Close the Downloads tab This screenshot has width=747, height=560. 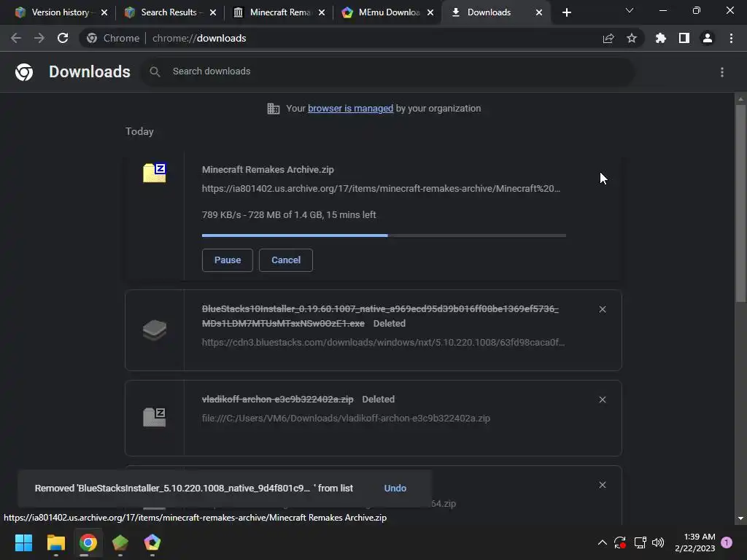[x=539, y=12]
